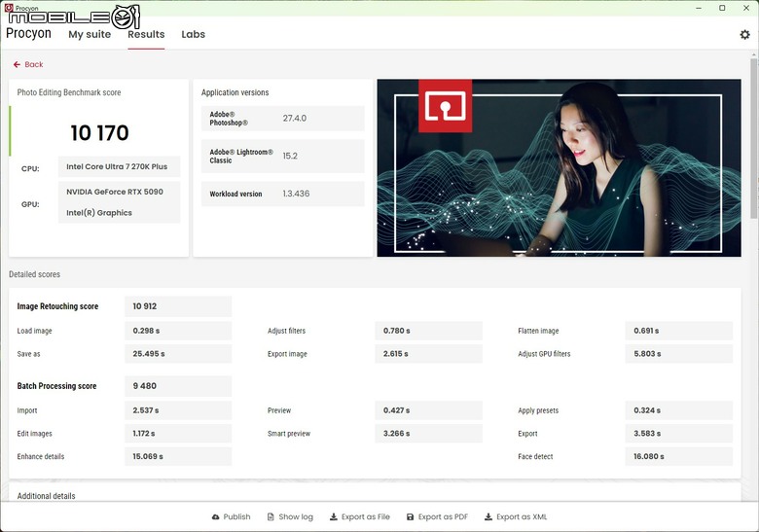Image resolution: width=759 pixels, height=532 pixels.
Task: Click the back arrow icon
Action: pyautogui.click(x=17, y=64)
